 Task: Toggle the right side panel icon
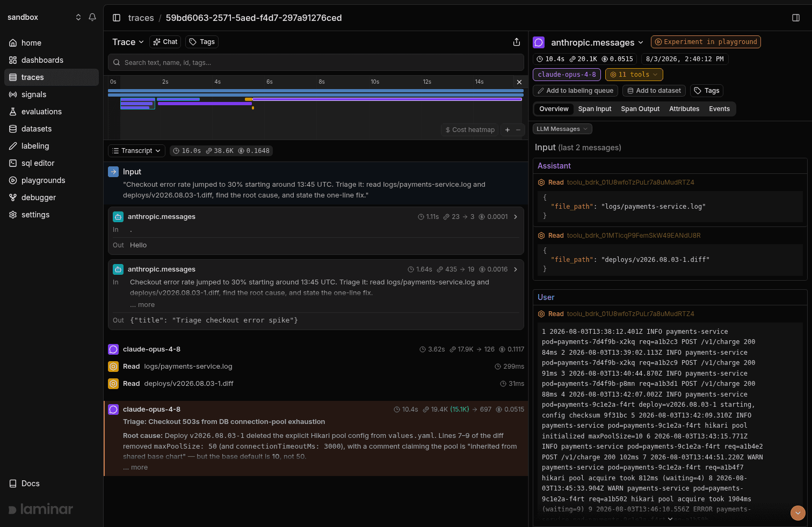point(796,18)
